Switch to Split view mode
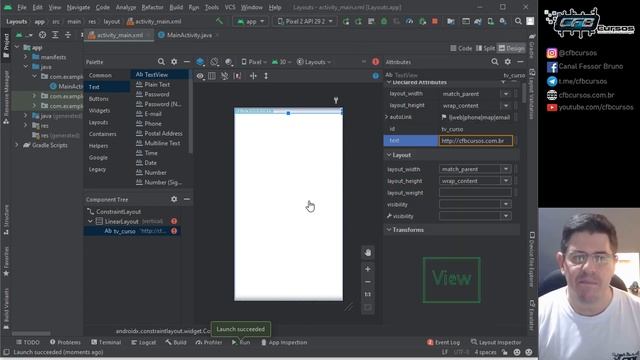 485,48
